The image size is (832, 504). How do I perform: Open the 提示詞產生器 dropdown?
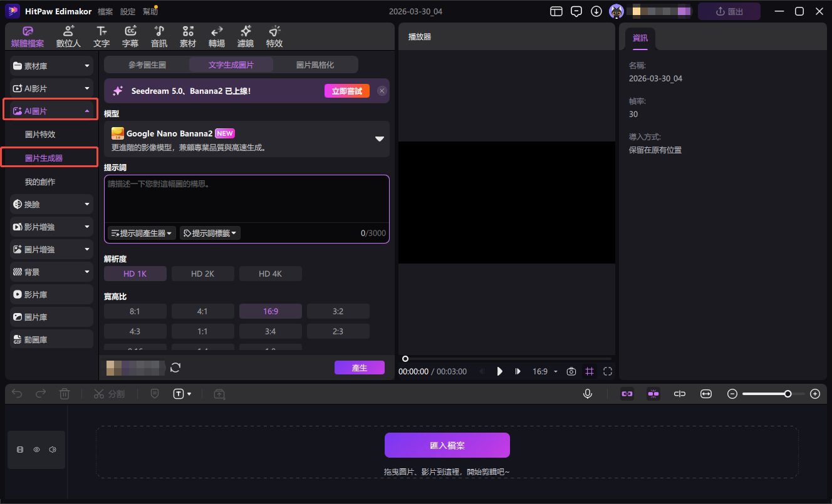(142, 233)
